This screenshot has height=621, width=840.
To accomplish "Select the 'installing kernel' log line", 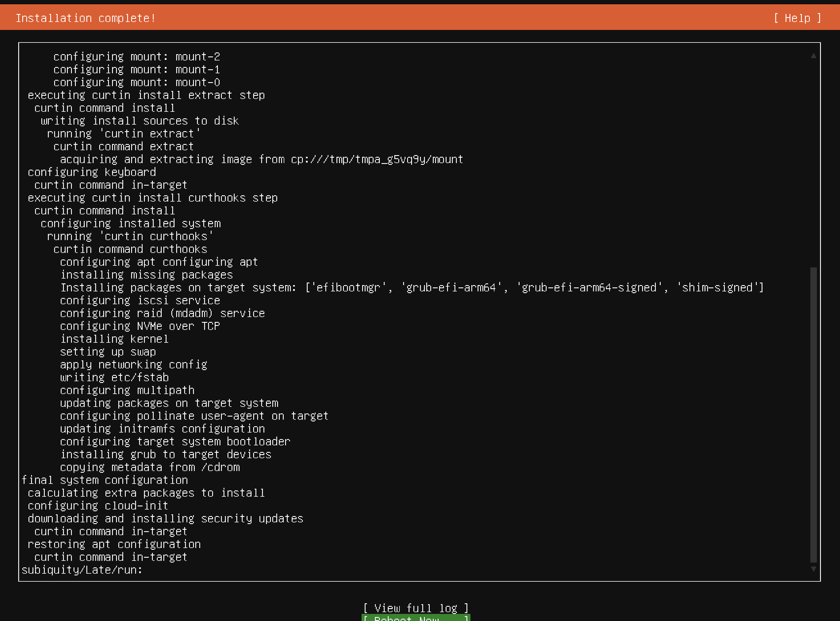I will tap(114, 339).
